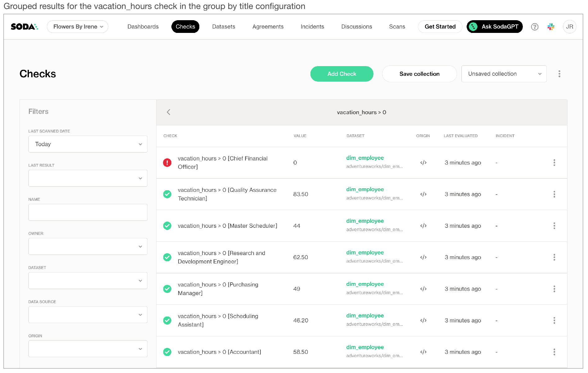Viewport: 588px width, 373px height.
Task: Click the code origin icon in Master Scheduler row
Action: click(423, 226)
